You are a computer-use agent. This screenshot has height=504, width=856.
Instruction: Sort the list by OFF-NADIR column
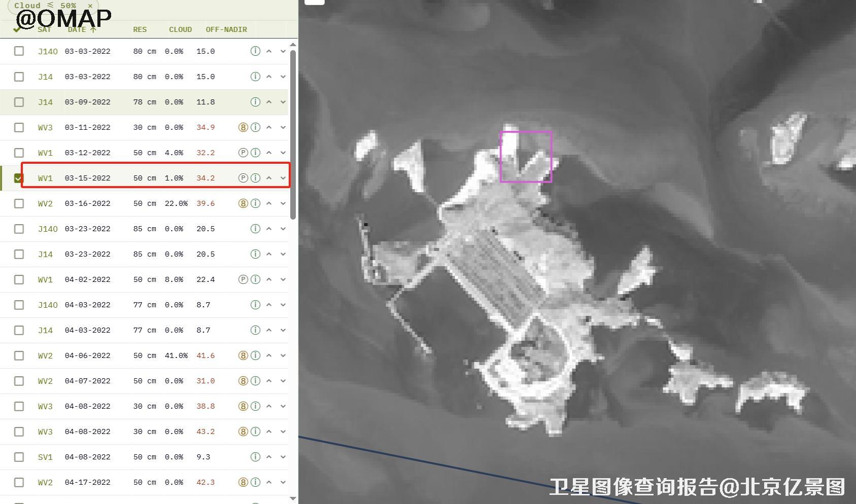pos(226,30)
